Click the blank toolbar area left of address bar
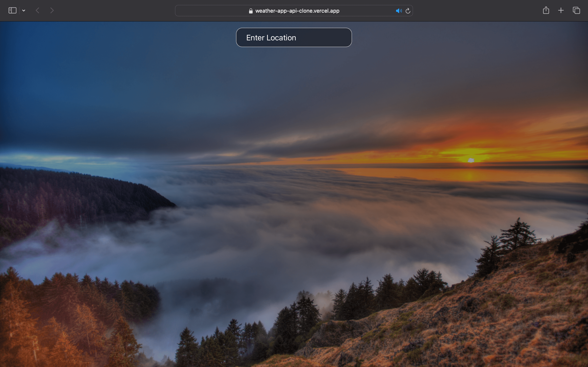The width and height of the screenshot is (588, 367). [114, 10]
